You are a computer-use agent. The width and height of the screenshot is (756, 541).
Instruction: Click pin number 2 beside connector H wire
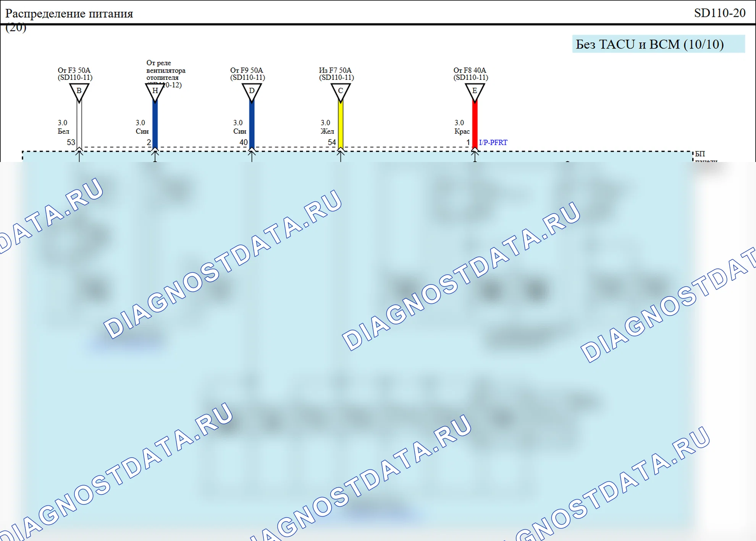tap(149, 143)
